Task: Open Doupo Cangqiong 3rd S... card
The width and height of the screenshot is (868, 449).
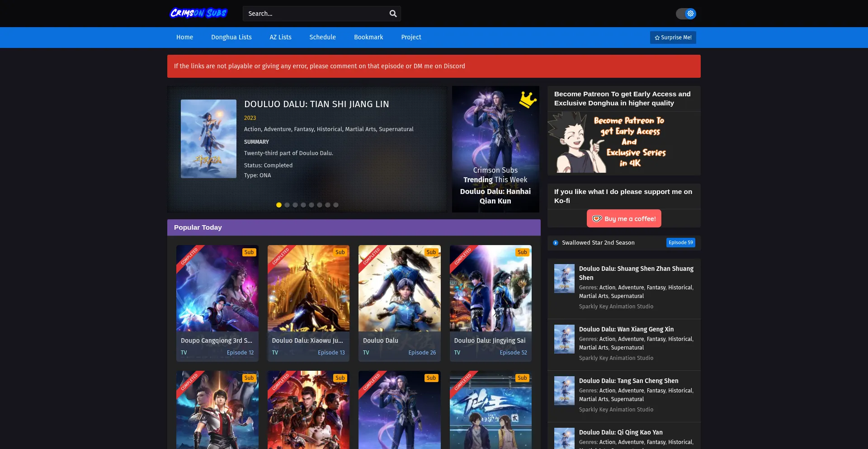Action: tap(217, 303)
